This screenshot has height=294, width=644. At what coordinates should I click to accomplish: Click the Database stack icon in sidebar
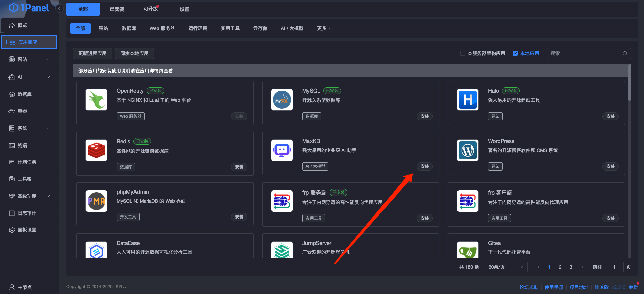pyautogui.click(x=12, y=94)
